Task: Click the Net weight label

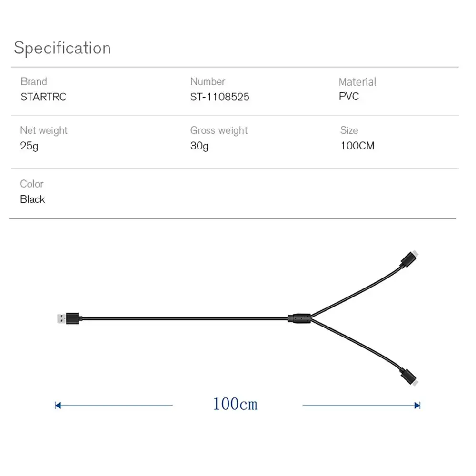Action: [44, 130]
